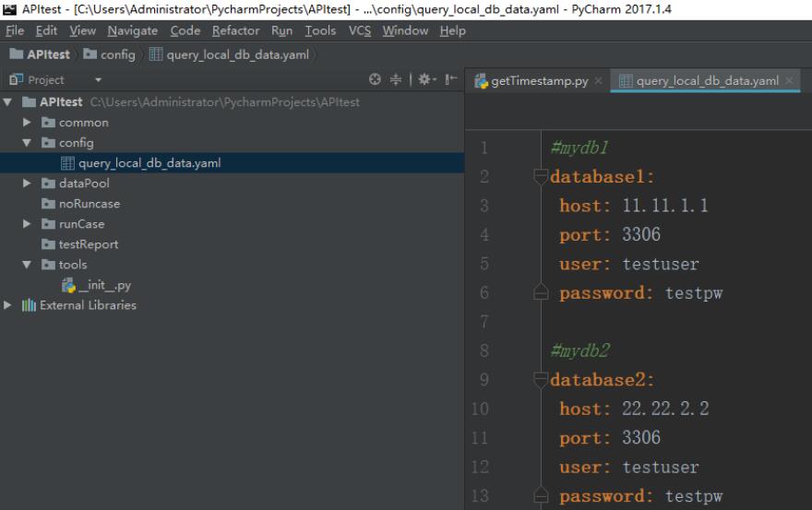This screenshot has height=510, width=812.
Task: Open the Refactor menu
Action: tap(235, 30)
